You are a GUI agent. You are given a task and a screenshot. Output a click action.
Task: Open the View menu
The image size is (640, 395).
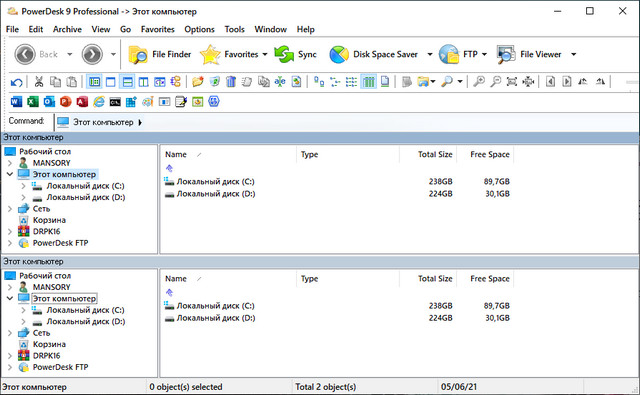(x=101, y=29)
